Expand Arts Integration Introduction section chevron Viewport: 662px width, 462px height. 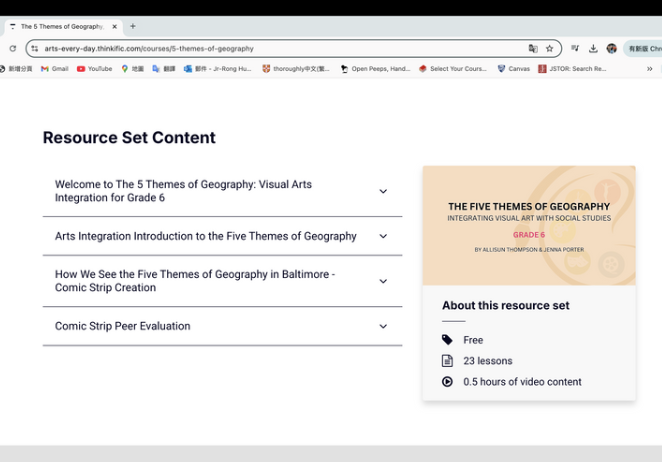[383, 237]
